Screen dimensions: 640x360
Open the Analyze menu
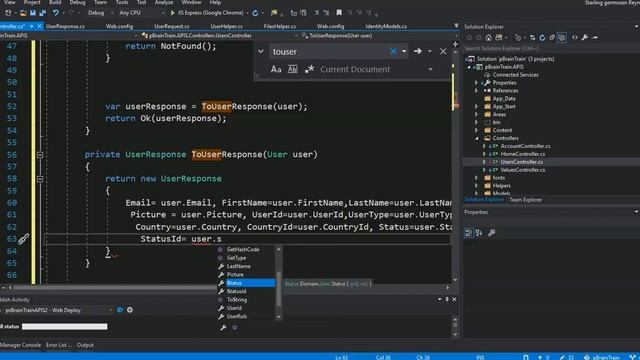click(164, 2)
